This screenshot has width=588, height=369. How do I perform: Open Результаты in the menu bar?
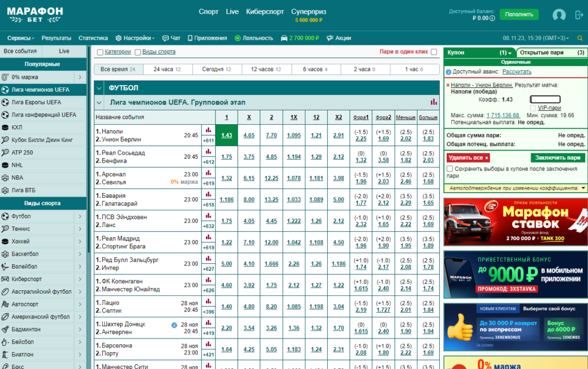point(56,39)
